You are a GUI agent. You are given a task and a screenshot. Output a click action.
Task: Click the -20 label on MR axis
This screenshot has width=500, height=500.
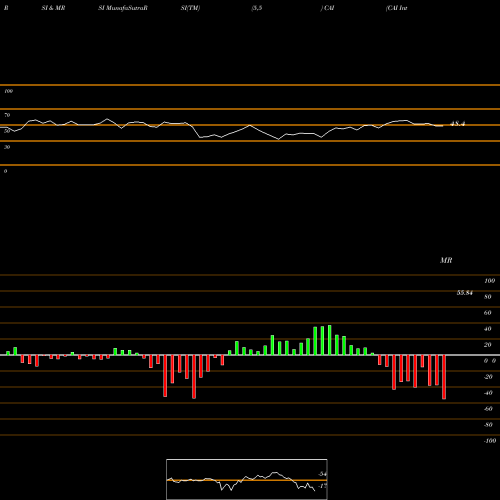[x=488, y=377]
